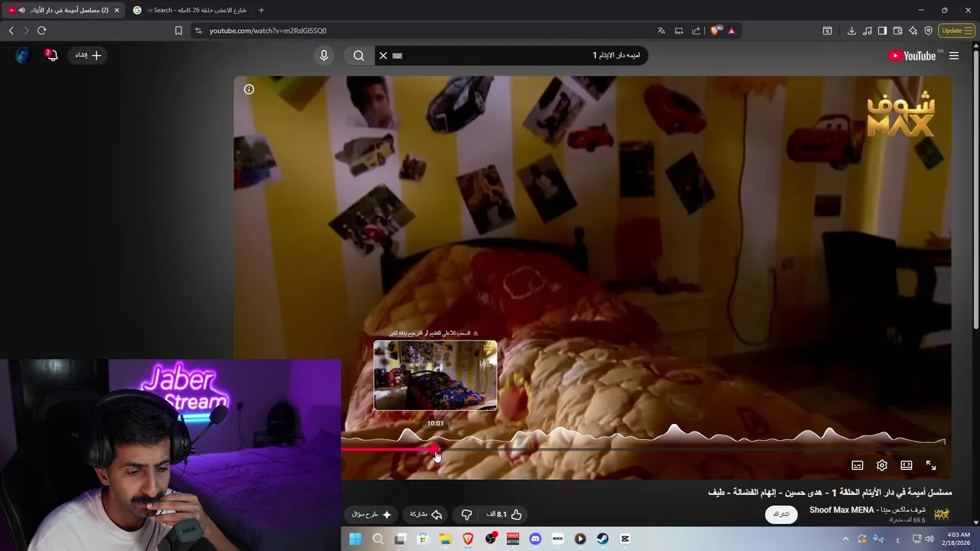Open Windows taskbar search

pos(377,539)
